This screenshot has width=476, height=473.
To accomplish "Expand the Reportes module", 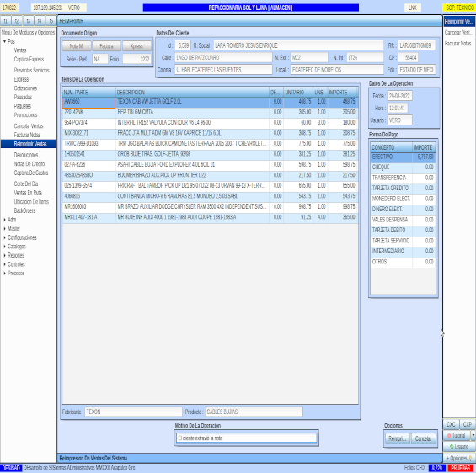I will point(4,255).
